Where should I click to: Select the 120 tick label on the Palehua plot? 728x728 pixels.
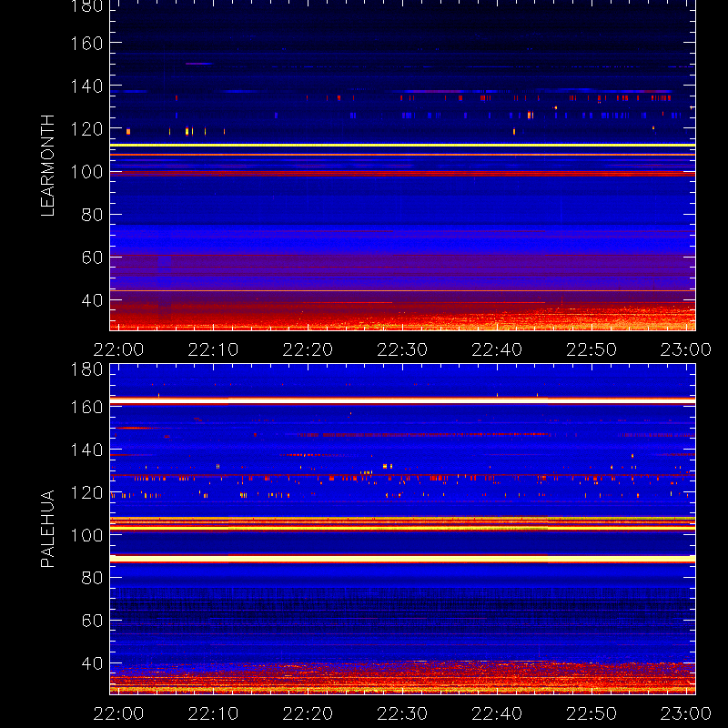click(86, 492)
